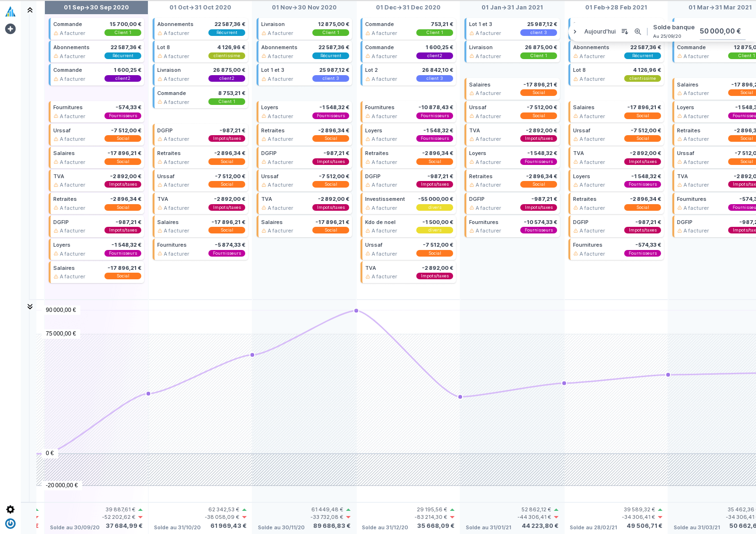This screenshot has width=756, height=534.
Task: Click the blue power logout icon
Action: coord(10,524)
